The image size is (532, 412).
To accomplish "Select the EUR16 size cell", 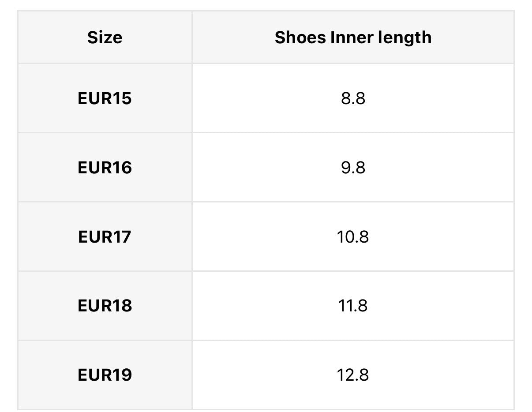I will pos(105,168).
